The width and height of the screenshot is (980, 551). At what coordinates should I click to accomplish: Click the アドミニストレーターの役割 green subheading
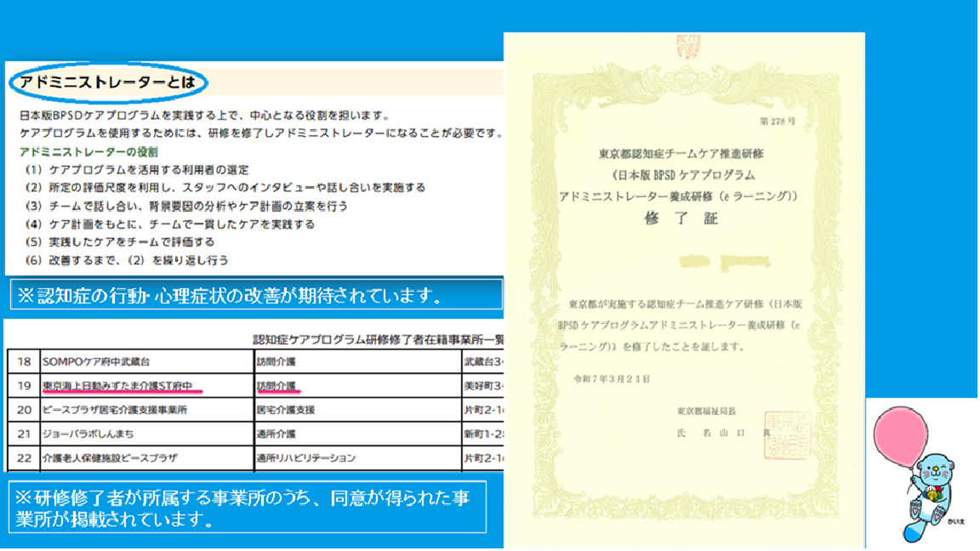coord(88,152)
